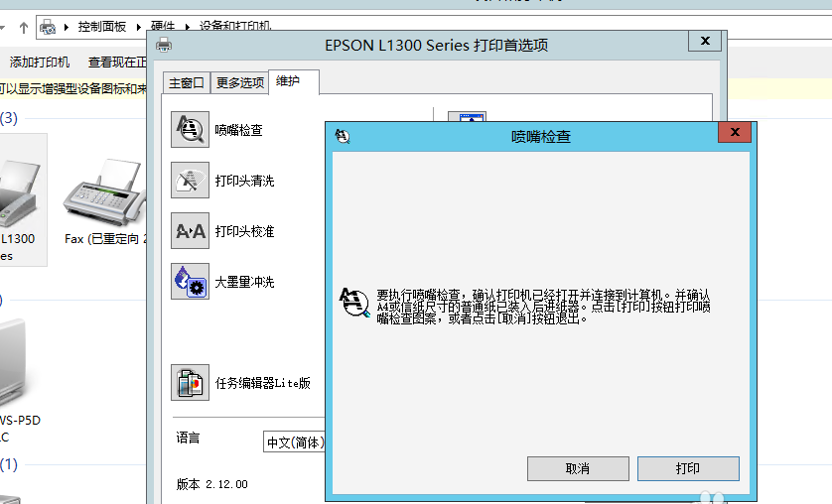Close the EPSON L1300 preferences window

pos(705,41)
